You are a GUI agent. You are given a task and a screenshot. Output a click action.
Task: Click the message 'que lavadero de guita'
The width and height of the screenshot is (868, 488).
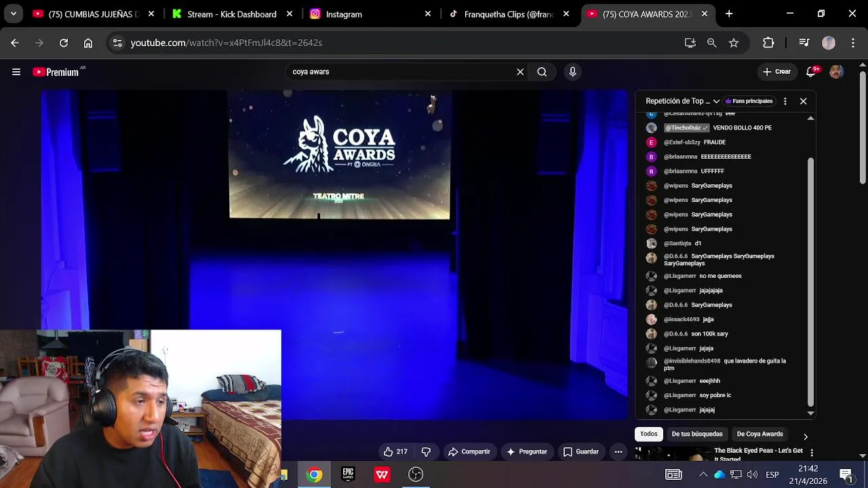pyautogui.click(x=725, y=365)
